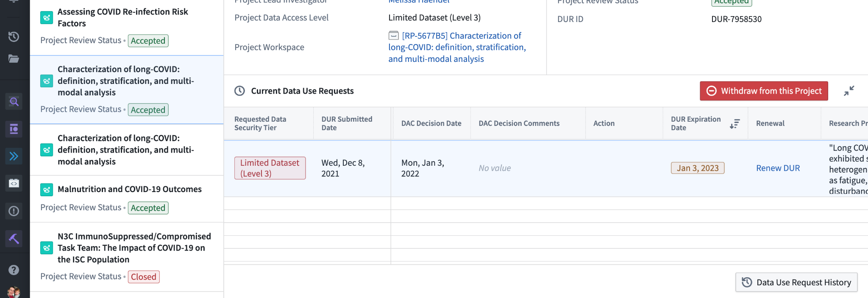Click the Current Data Use Requests heading
Viewport: 868px width, 298px height.
click(x=302, y=91)
